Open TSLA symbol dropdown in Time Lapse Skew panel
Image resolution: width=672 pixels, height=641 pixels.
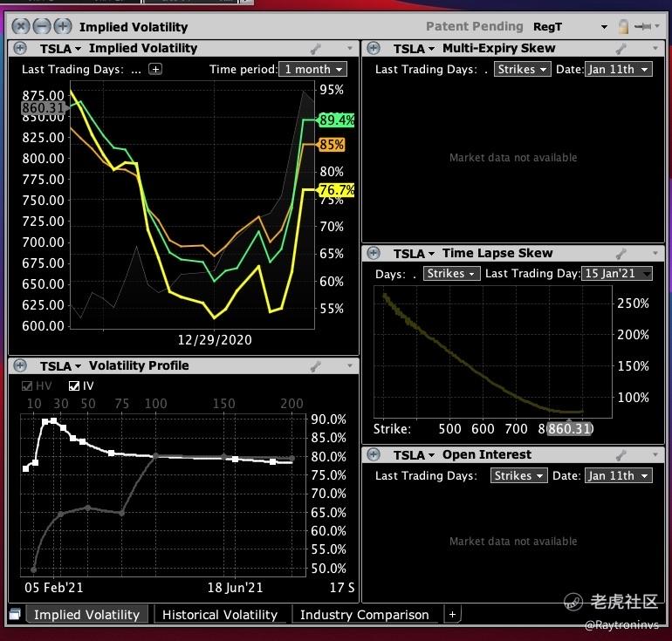pos(414,254)
